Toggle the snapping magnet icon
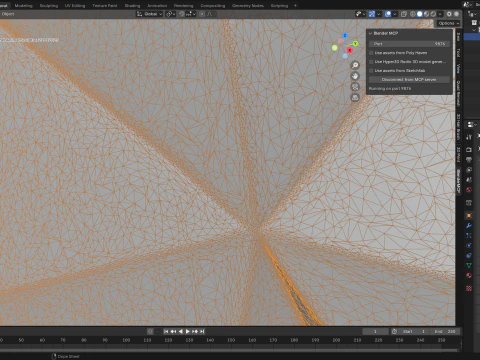Image resolution: width=480 pixels, height=360 pixels. click(182, 14)
